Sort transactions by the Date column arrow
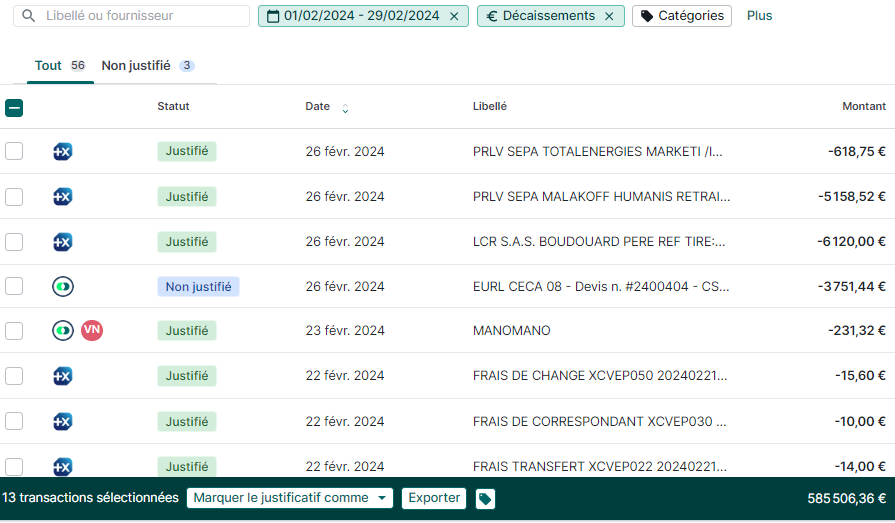This screenshot has width=895, height=523. pos(345,108)
